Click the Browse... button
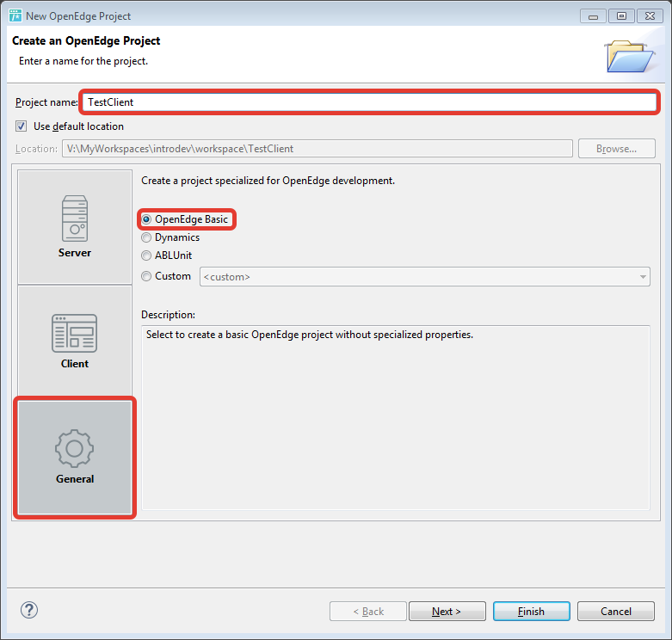672x640 pixels. (x=616, y=149)
